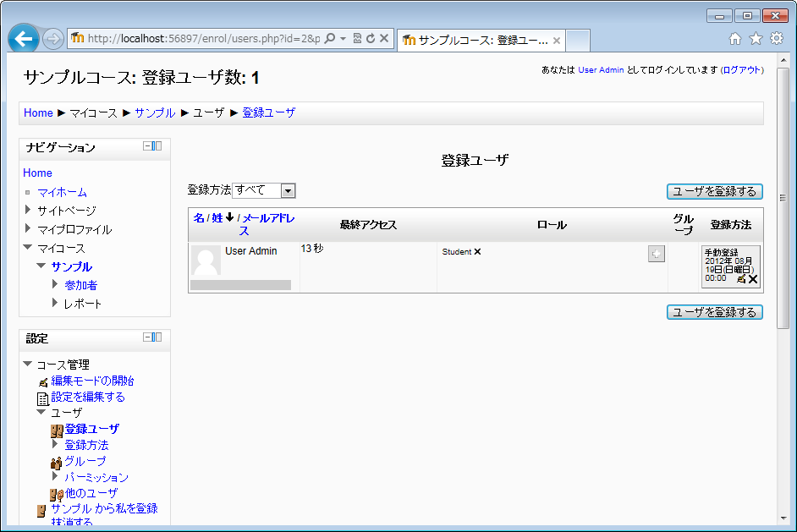
Task: Click the browser home icon
Action: pos(735,38)
